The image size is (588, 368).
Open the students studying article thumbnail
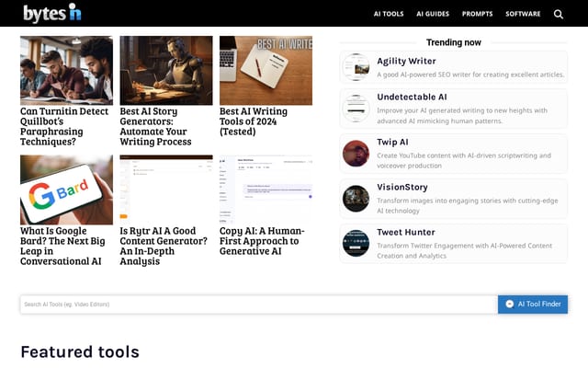66,71
